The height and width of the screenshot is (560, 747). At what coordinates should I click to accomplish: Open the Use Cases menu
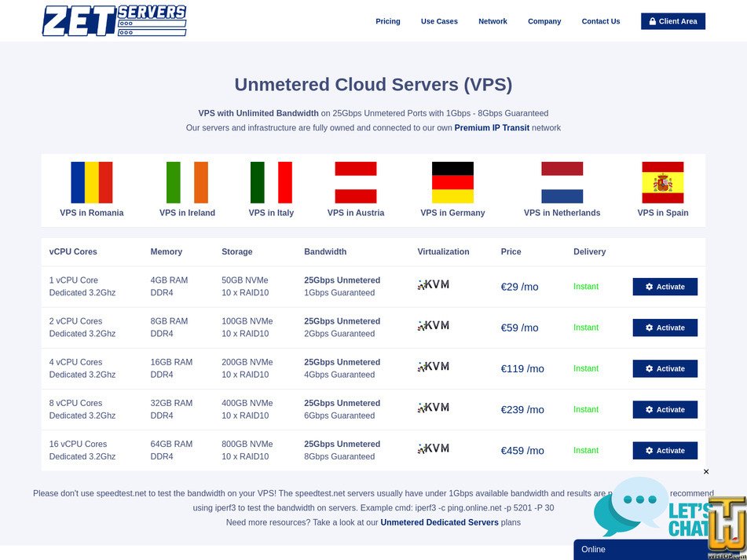pos(439,21)
